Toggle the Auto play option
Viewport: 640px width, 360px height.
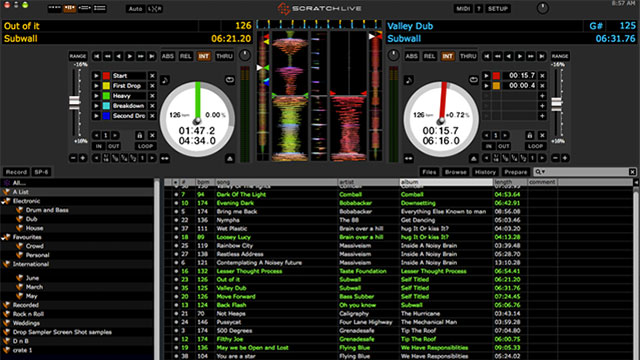[x=135, y=9]
